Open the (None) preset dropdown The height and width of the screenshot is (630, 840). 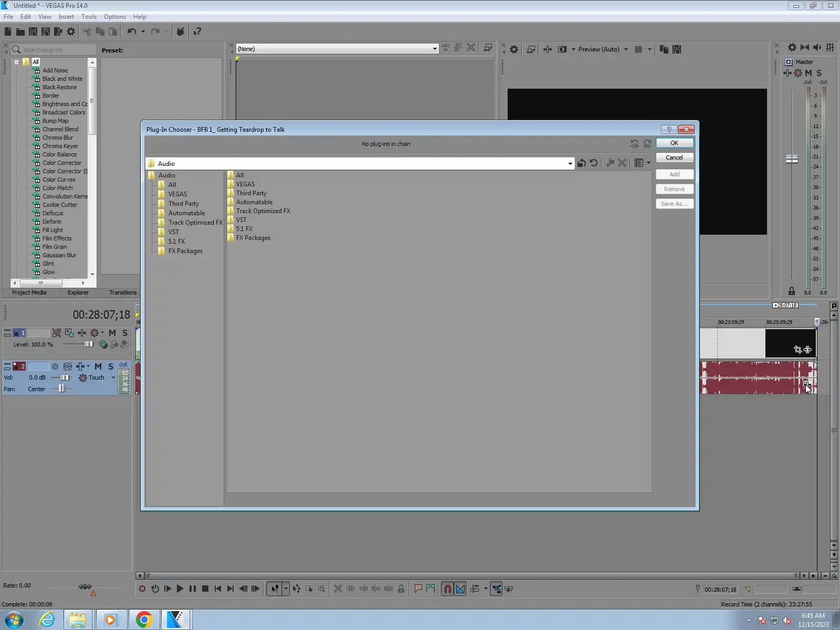(x=435, y=49)
